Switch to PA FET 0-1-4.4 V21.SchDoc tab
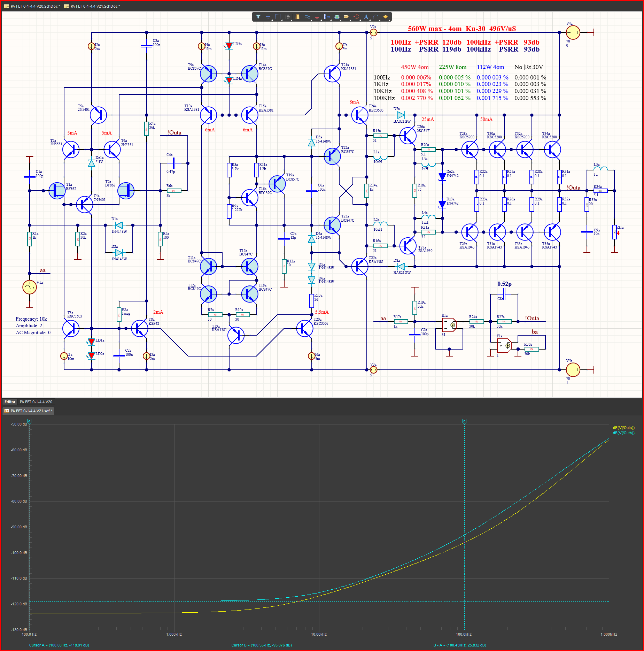The image size is (644, 651). [x=92, y=6]
